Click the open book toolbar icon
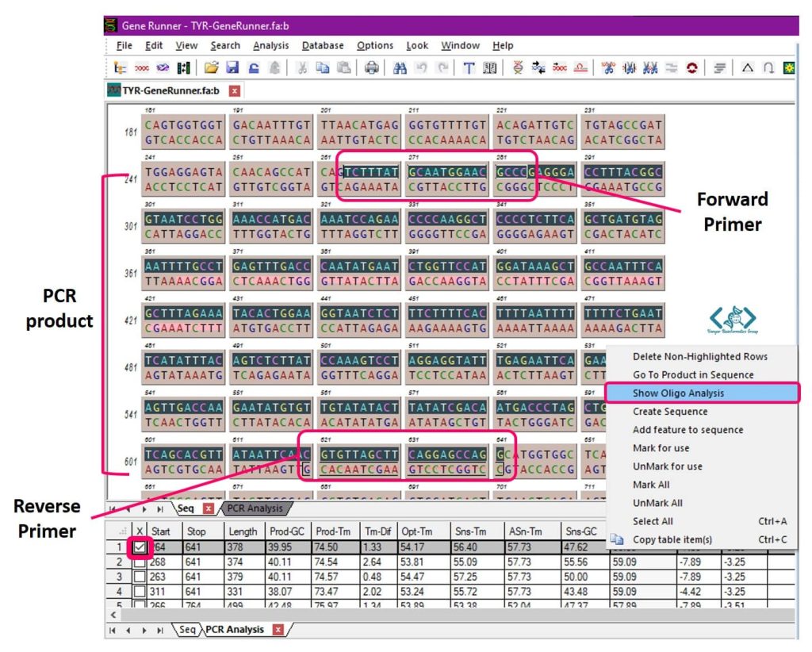This screenshot has height=652, width=812. pyautogui.click(x=490, y=68)
